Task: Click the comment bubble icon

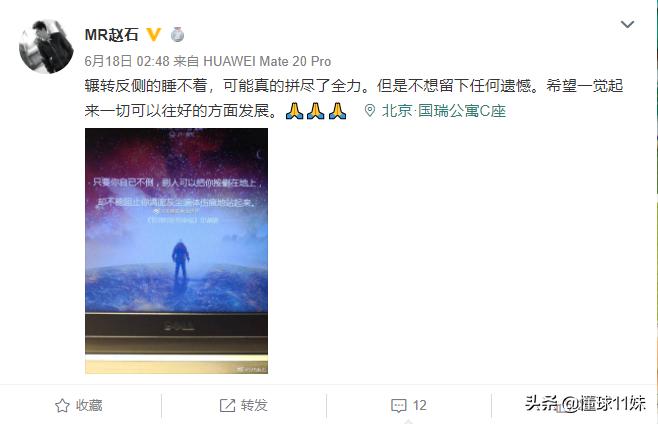Action: click(398, 406)
